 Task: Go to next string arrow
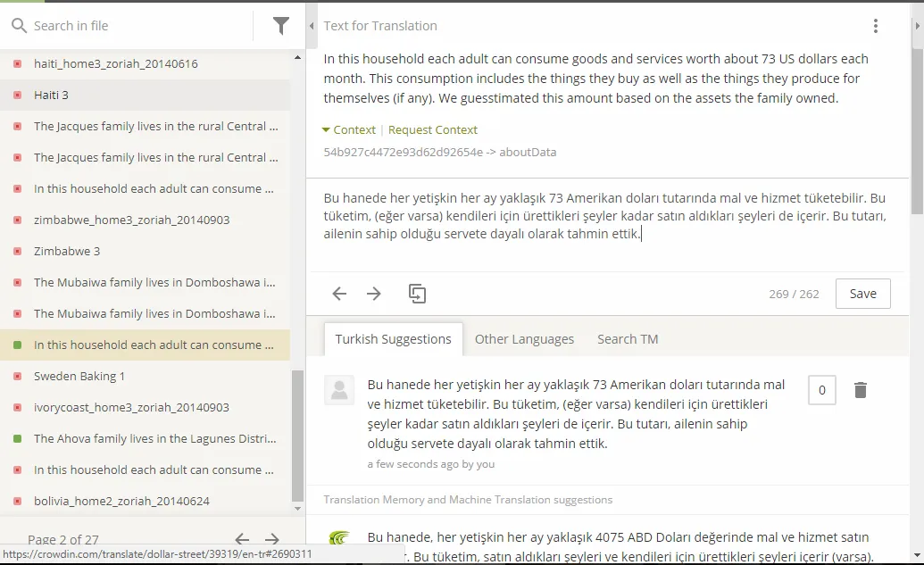pyautogui.click(x=373, y=294)
